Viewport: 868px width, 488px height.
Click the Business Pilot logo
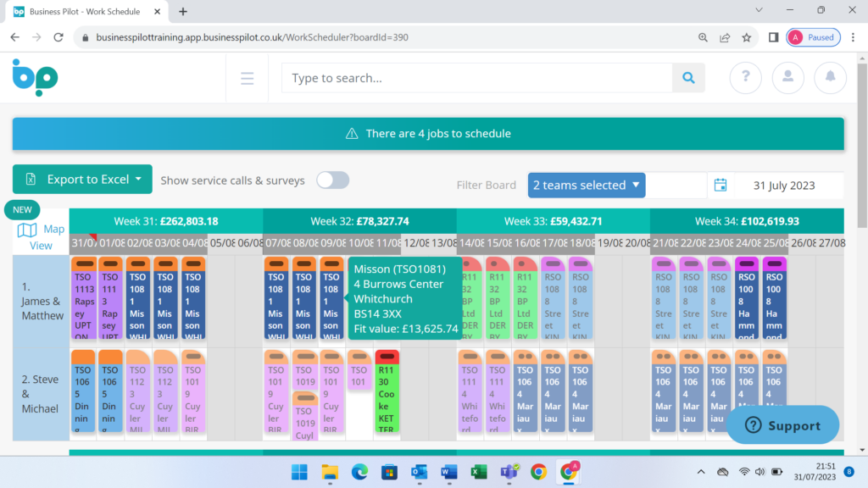click(x=36, y=77)
